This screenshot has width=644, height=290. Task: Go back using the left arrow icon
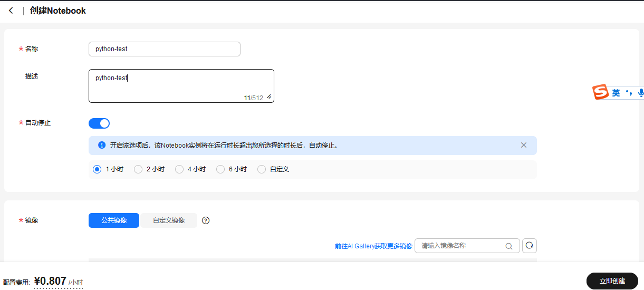pos(11,11)
